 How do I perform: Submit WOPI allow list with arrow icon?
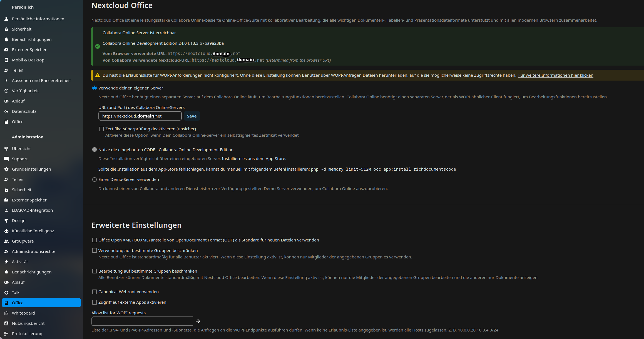pos(198,321)
